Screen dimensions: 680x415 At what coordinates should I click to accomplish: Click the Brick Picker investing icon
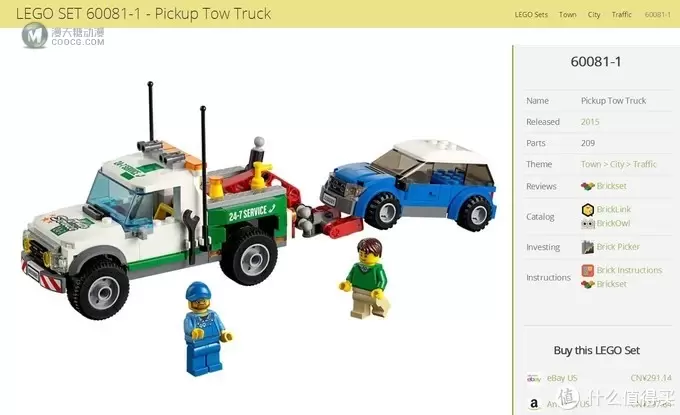[x=588, y=247]
